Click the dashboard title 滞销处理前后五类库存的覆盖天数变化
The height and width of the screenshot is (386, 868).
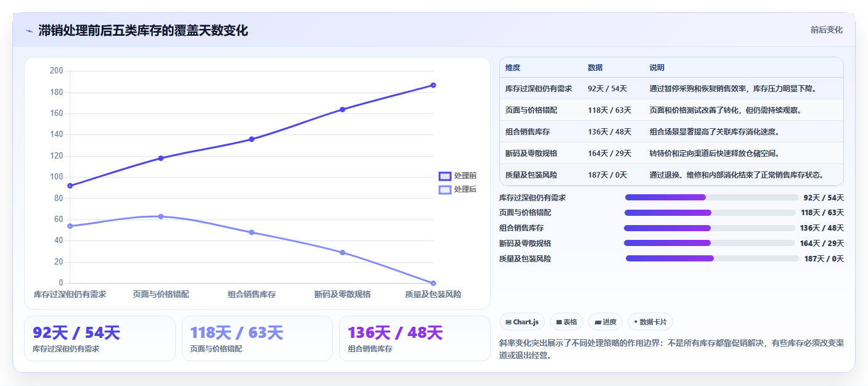pyautogui.click(x=143, y=31)
